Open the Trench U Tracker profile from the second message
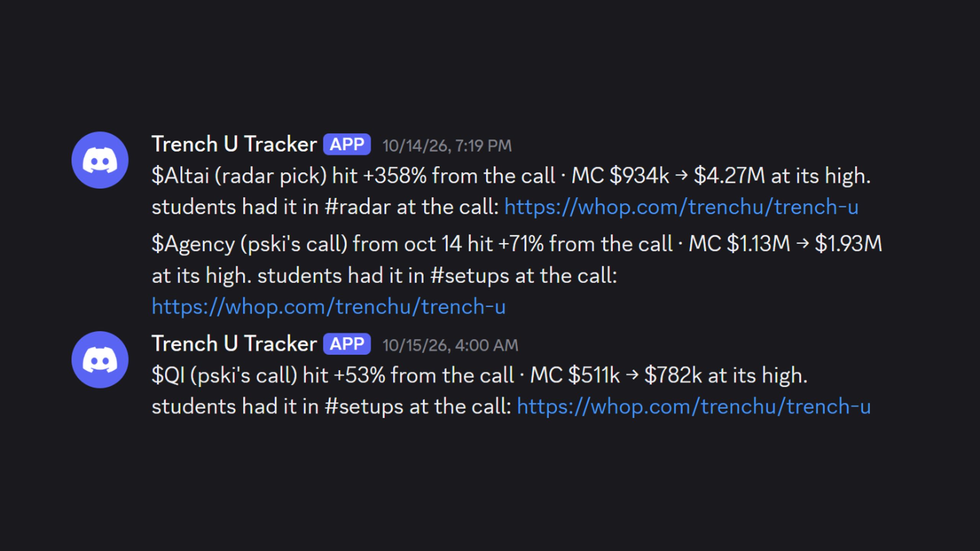The height and width of the screenshot is (551, 980). pos(234,344)
